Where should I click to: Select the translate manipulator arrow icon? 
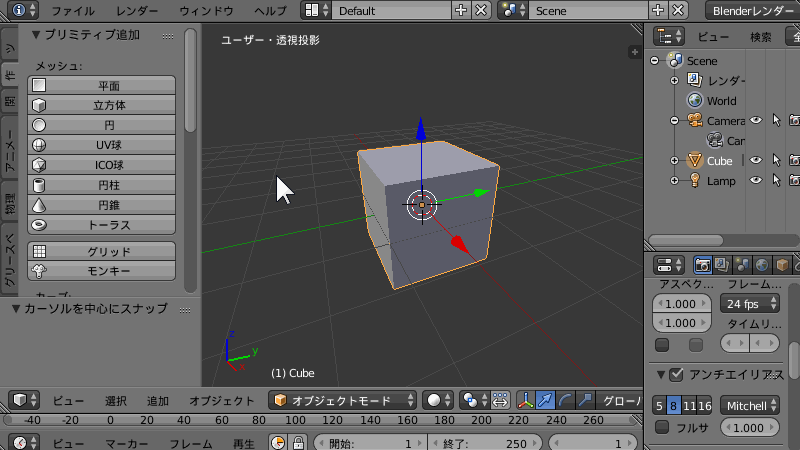pyautogui.click(x=546, y=400)
